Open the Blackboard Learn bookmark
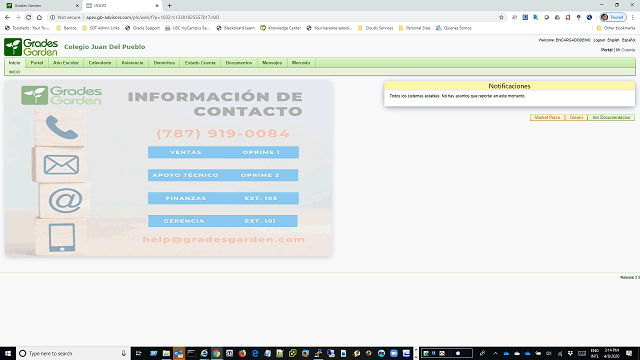640x360 pixels. click(236, 28)
